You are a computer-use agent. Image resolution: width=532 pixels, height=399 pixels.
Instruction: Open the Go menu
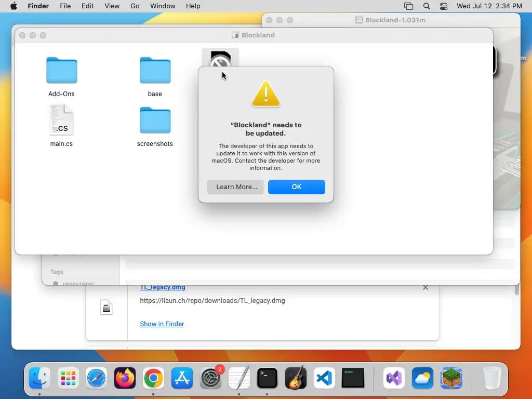(135, 6)
